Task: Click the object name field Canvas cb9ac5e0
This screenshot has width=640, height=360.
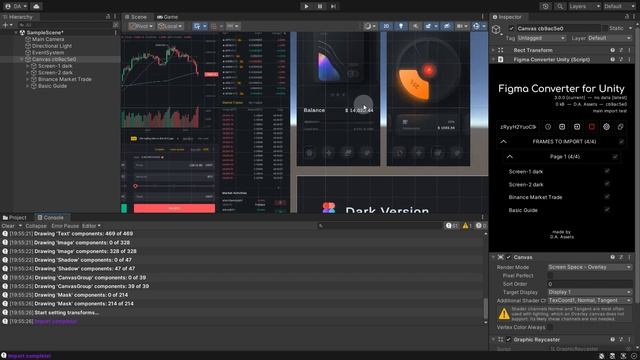Action: click(558, 29)
